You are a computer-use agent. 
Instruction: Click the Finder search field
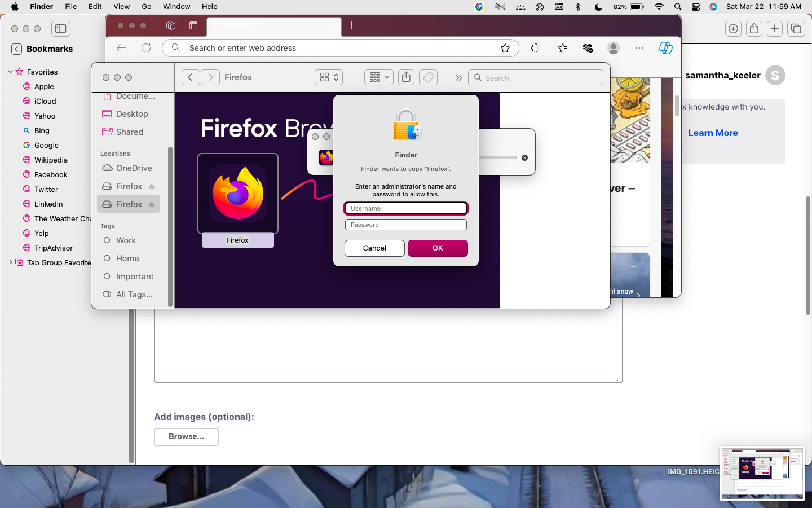pyautogui.click(x=536, y=77)
